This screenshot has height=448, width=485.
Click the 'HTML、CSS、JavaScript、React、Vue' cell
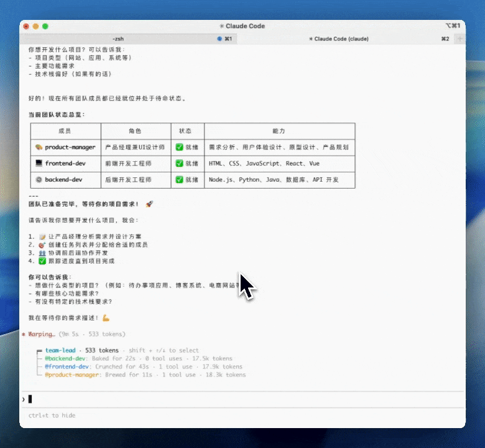click(280, 164)
